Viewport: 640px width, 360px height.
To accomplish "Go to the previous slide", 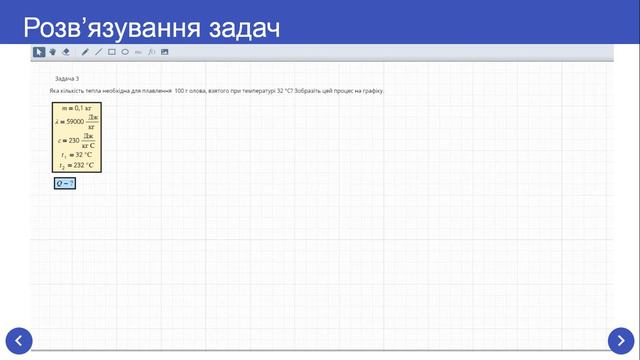I will pos(19,341).
